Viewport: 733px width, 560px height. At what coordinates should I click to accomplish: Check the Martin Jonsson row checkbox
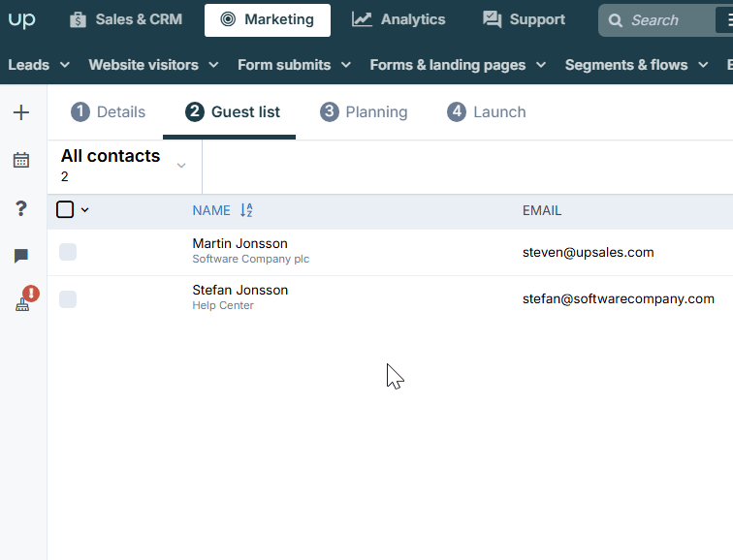tap(68, 252)
